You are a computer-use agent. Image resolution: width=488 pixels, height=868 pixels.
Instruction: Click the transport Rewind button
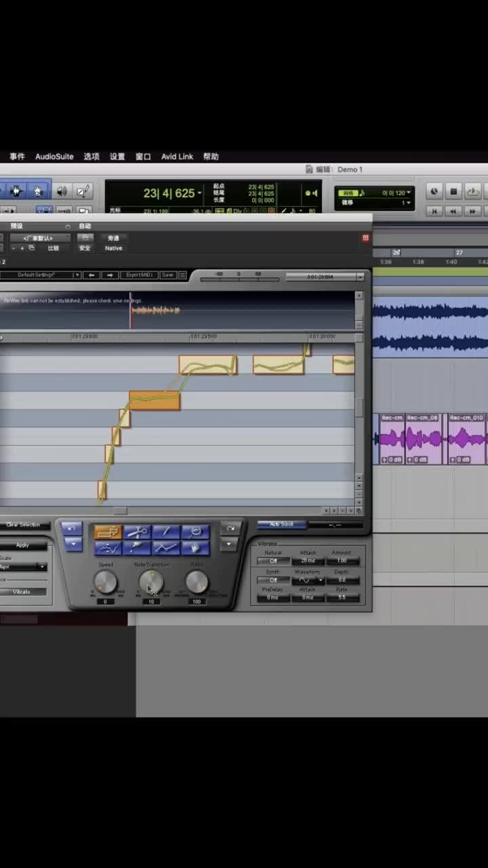453,212
